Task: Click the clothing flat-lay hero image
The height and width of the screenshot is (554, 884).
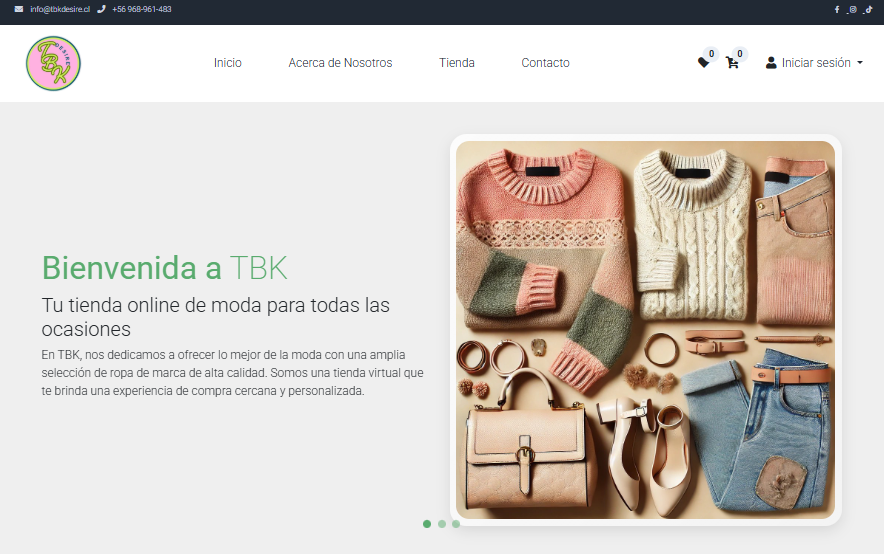Action: pos(645,330)
